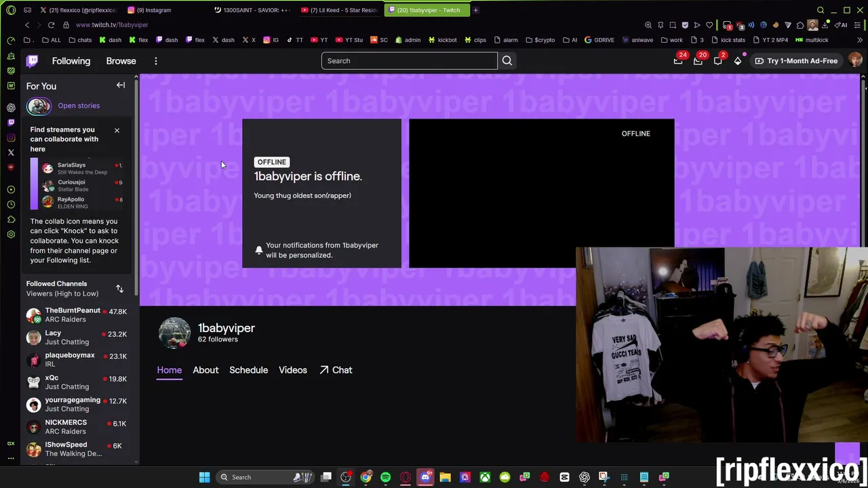
Task: Collapse the For You sidebar
Action: pos(121,85)
